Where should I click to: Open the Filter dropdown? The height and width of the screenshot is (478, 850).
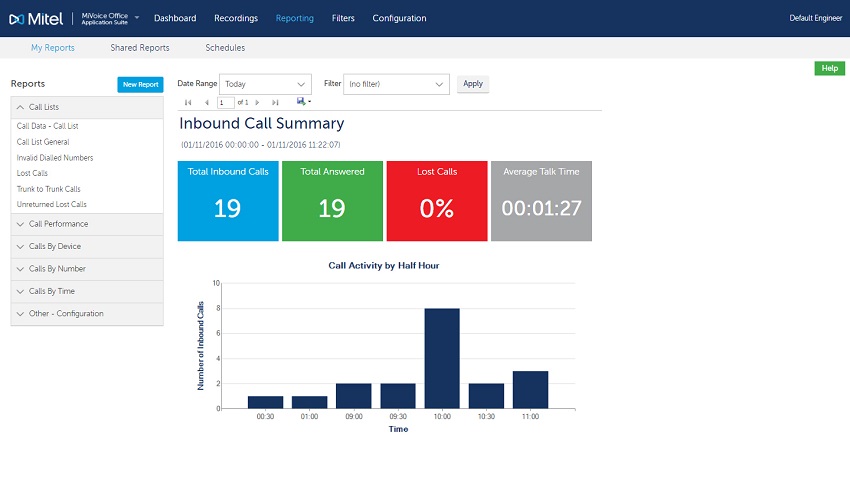[396, 84]
